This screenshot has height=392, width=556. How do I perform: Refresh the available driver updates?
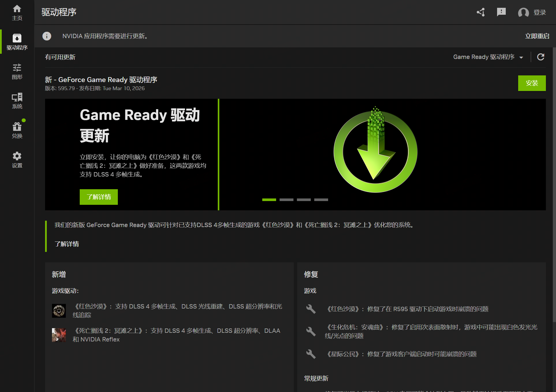(x=541, y=57)
